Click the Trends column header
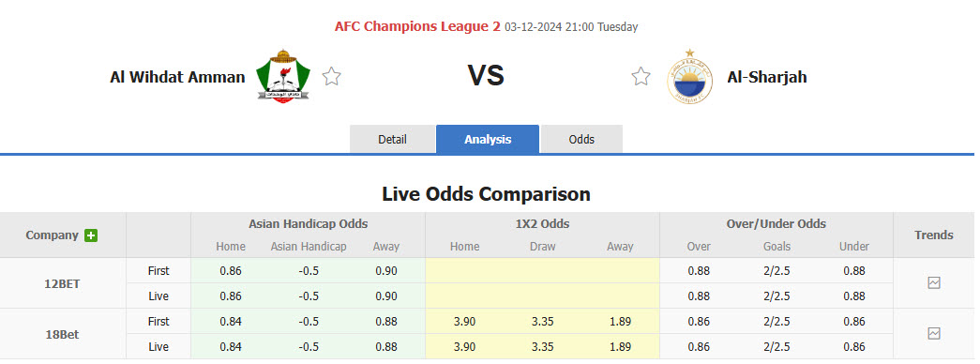The height and width of the screenshot is (364, 980). [x=934, y=235]
